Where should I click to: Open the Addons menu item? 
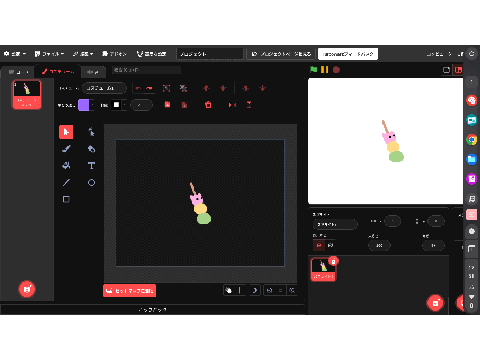[114, 54]
